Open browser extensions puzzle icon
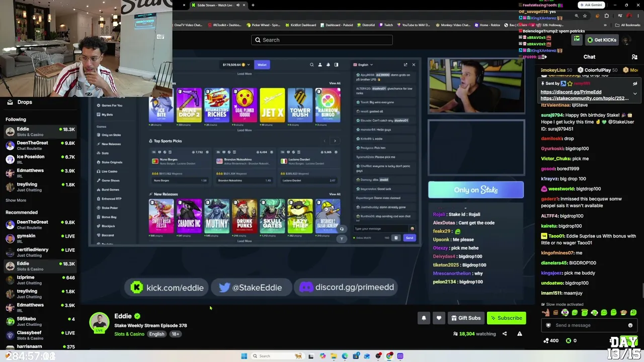This screenshot has width=644, height=362. point(607,16)
